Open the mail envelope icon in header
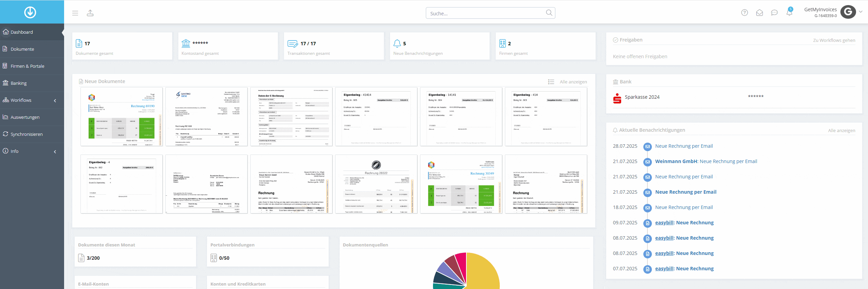Viewport: 868px width, 289px height. pos(760,13)
